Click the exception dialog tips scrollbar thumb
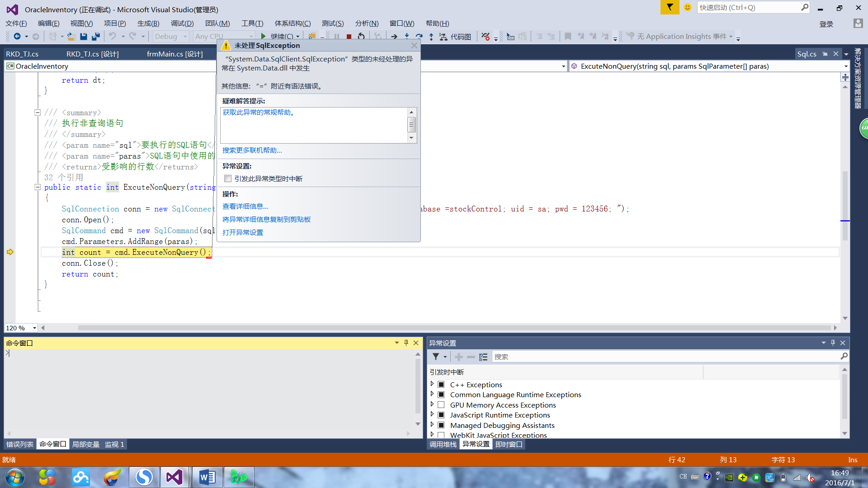 click(x=411, y=124)
